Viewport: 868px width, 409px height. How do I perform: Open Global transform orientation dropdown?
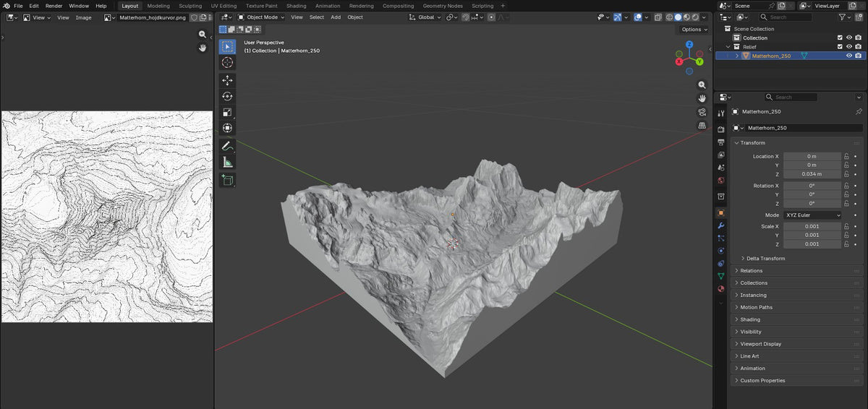425,17
